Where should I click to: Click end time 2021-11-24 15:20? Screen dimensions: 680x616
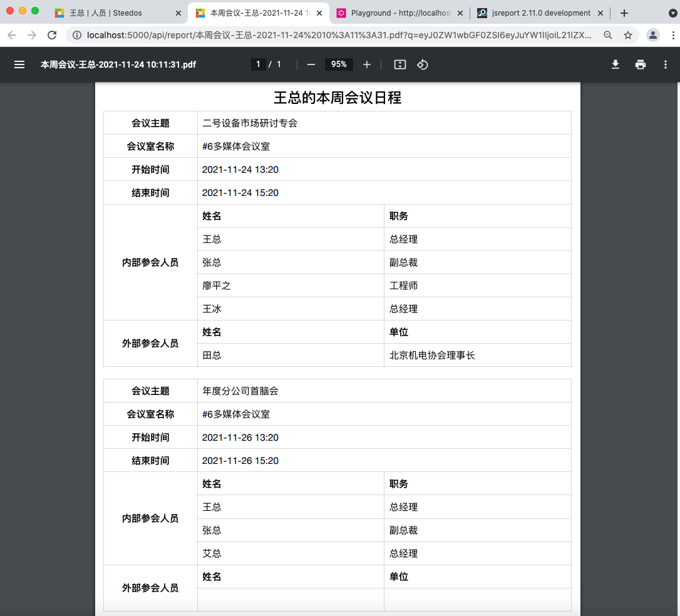[240, 193]
